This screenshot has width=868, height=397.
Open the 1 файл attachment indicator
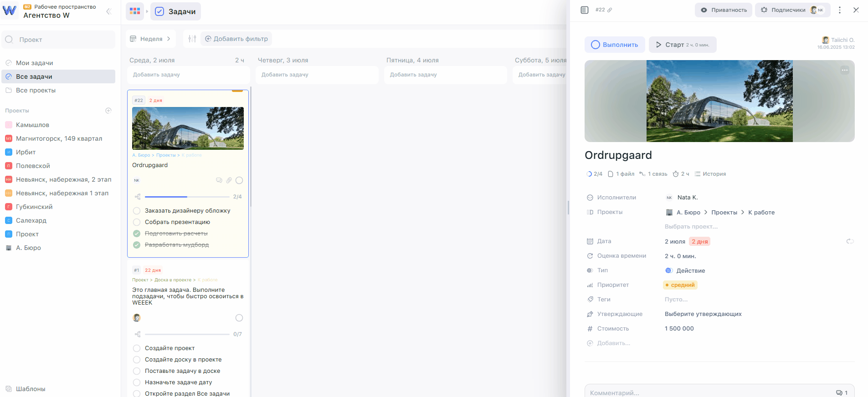coord(621,174)
